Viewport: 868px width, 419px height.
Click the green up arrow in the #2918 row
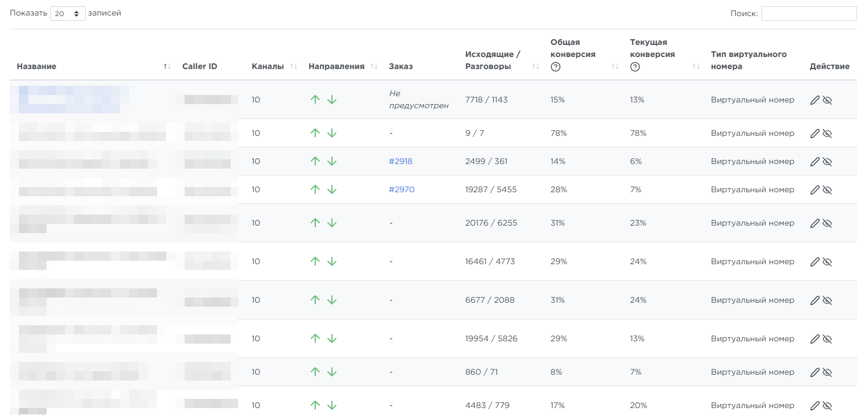[315, 162]
